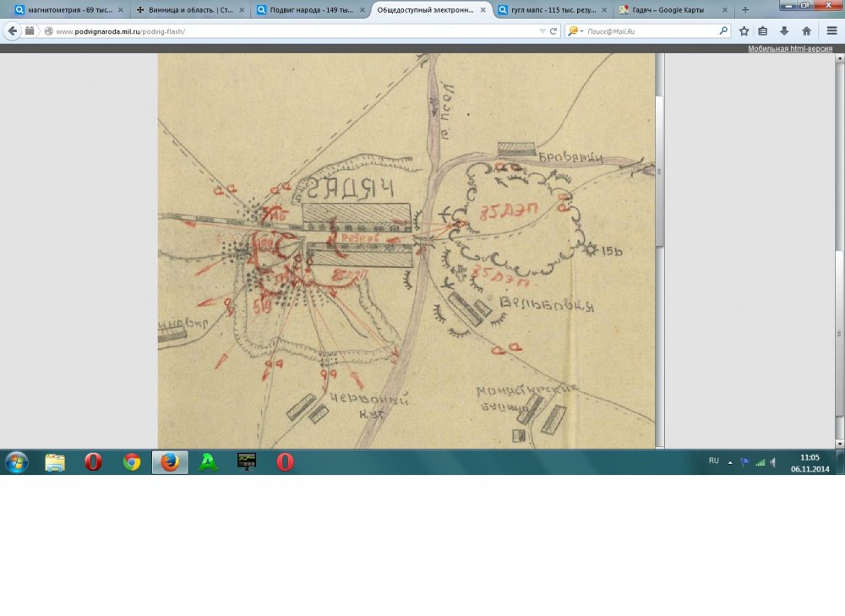845x616 pixels.
Task: Open Google Chrome from the taskbar
Action: tap(132, 462)
